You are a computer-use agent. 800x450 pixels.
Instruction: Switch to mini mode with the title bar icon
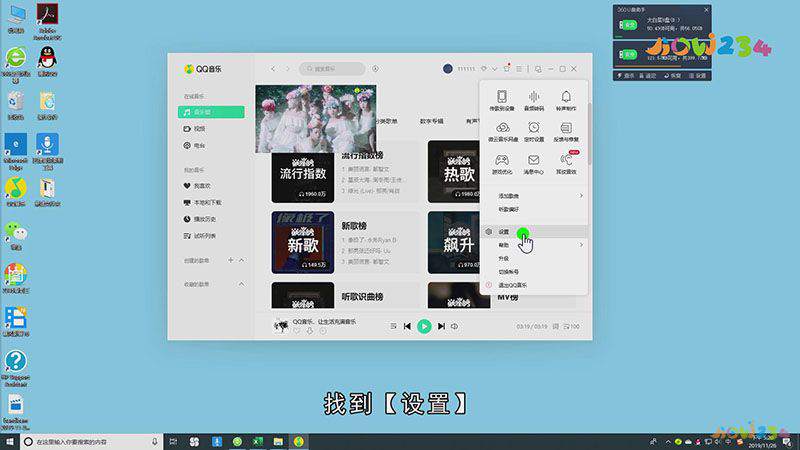tap(538, 68)
